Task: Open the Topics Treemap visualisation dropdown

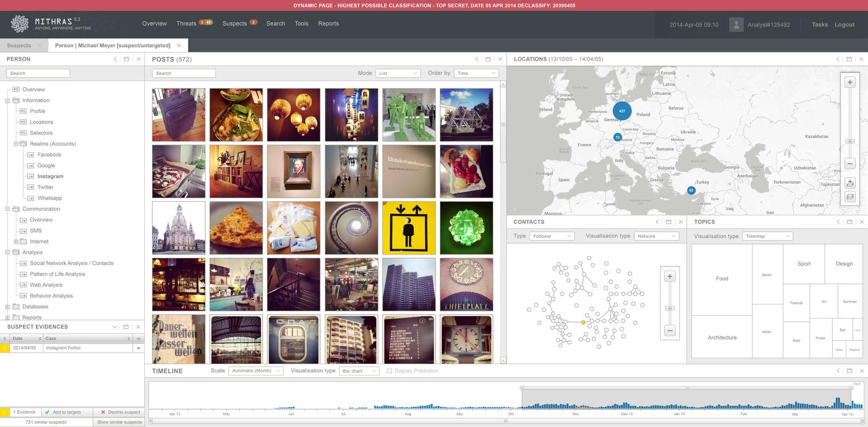Action: click(x=767, y=236)
